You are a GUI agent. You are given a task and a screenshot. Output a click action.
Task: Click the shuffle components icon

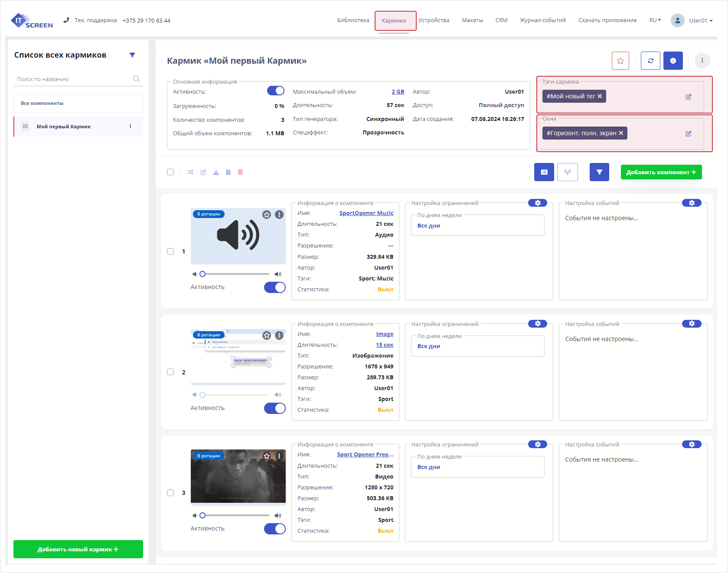[x=190, y=172]
